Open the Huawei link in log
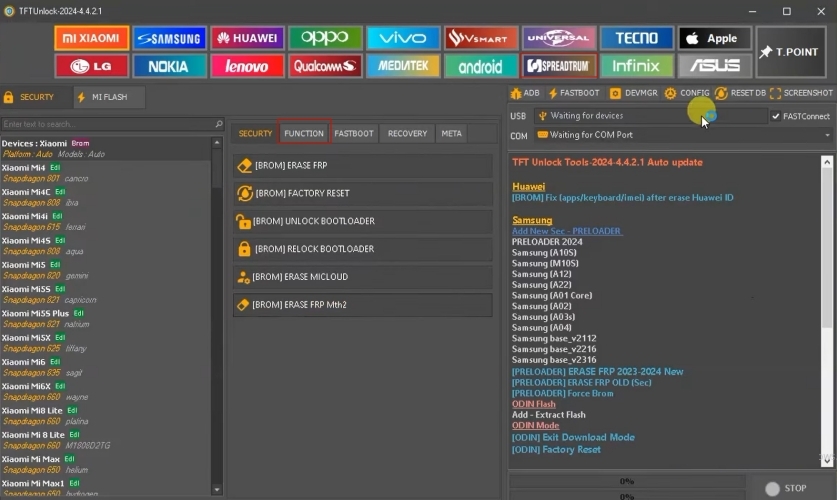 [528, 187]
